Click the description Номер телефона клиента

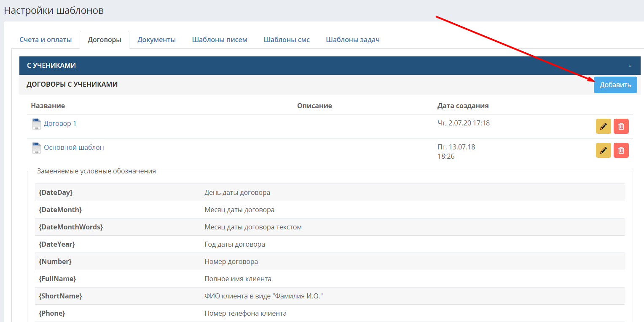246,313
